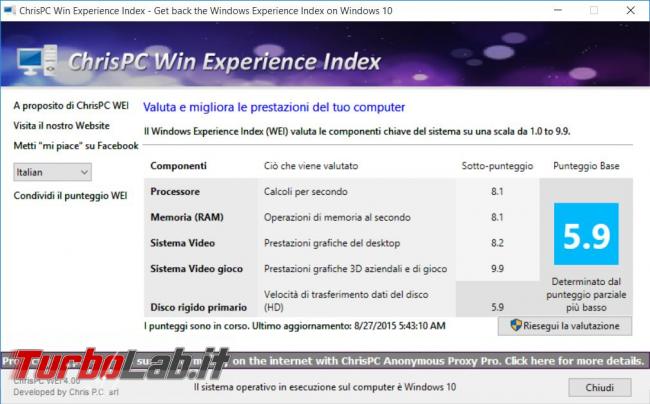
Task: Click the Windows 10 operating system status text
Action: pyautogui.click(x=325, y=387)
